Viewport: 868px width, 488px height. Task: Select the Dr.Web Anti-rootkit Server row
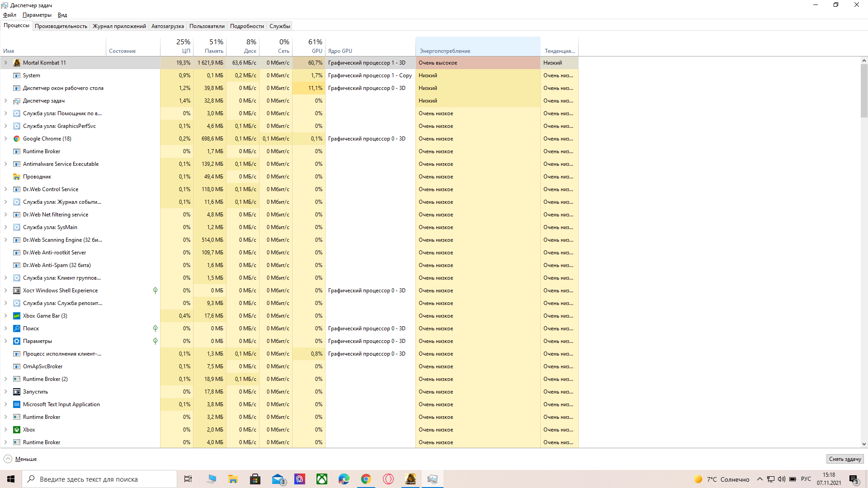pos(289,253)
